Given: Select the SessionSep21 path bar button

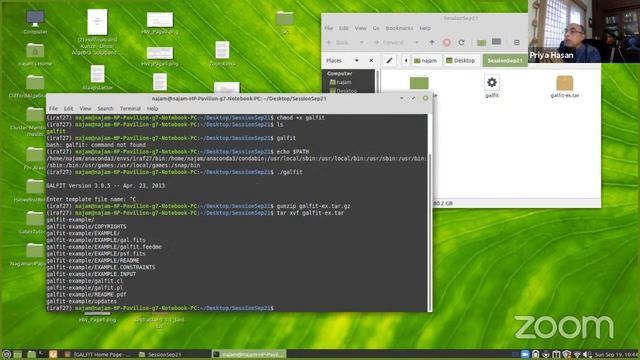Looking at the screenshot, I should (x=505, y=60).
